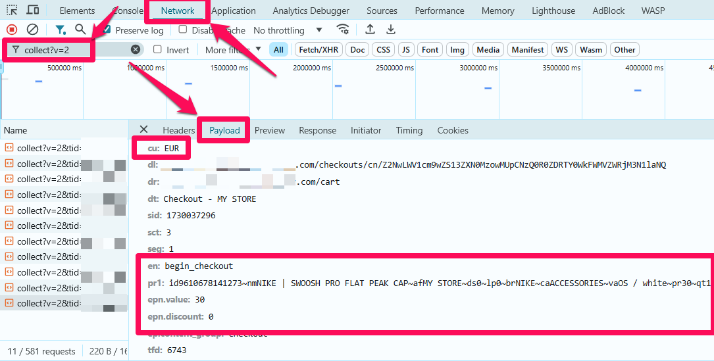The width and height of the screenshot is (714, 361).
Task: Toggle the filter funnel icon
Action: pyautogui.click(x=60, y=30)
